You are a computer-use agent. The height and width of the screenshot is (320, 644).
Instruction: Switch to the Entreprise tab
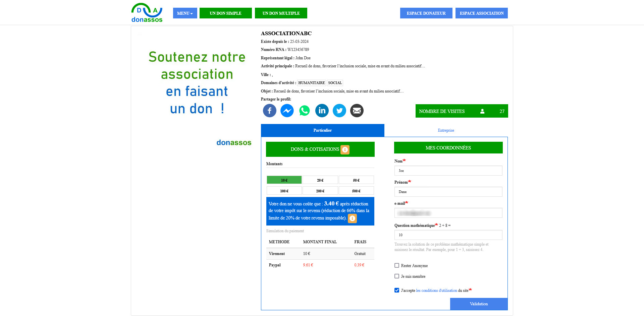pyautogui.click(x=446, y=130)
